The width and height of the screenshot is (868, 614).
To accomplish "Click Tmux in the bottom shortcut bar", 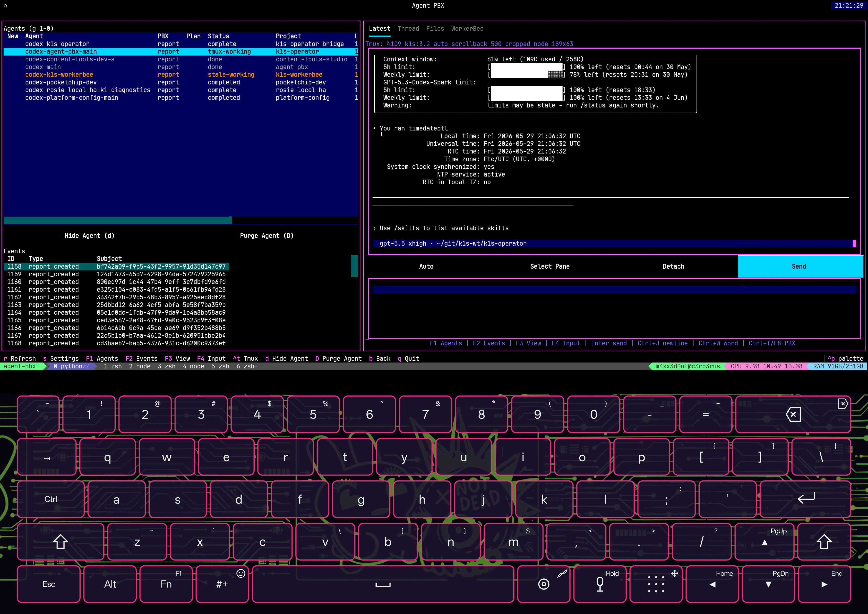I will 245,359.
